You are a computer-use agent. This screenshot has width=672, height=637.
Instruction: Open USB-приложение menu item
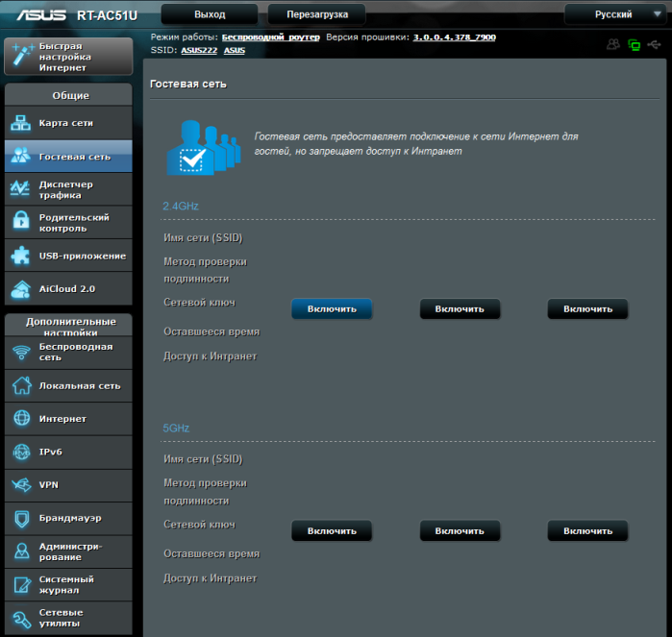tap(68, 256)
